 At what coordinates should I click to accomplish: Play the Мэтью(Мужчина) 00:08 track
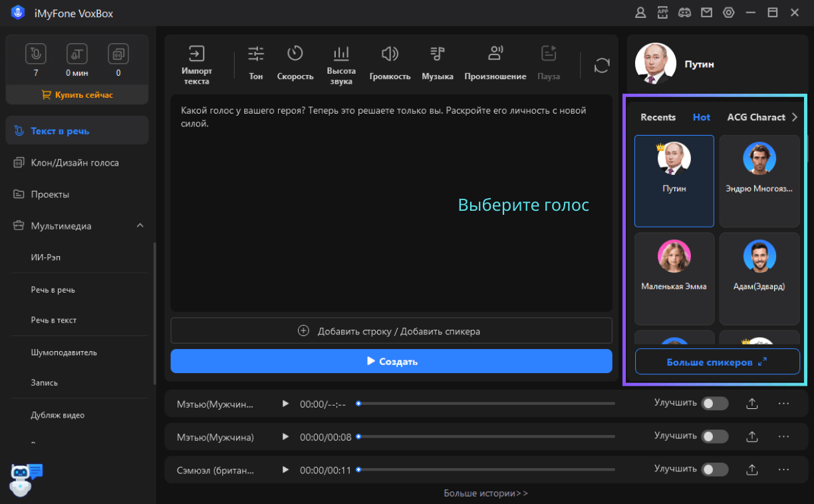click(x=286, y=437)
